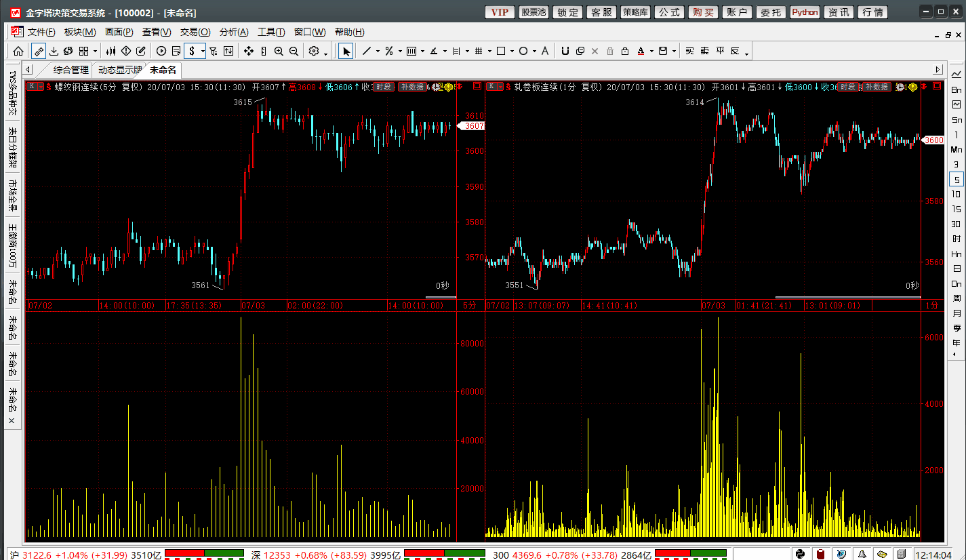Open the text color A dropdown arrow
Screen dimensions: 966x560
tap(651, 52)
